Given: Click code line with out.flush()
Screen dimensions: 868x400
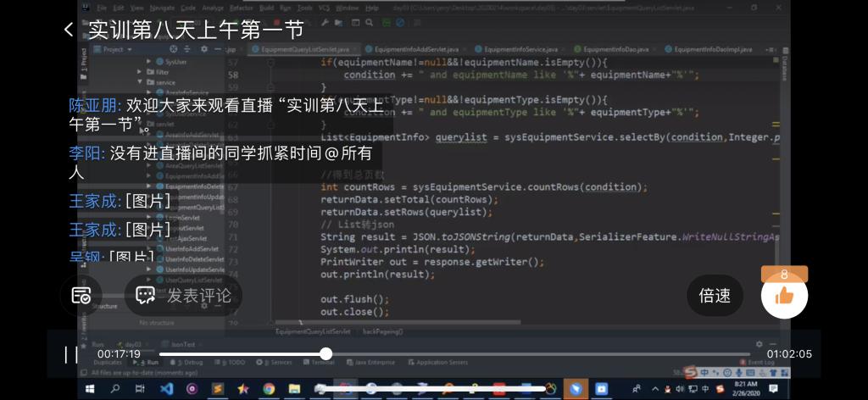Looking at the screenshot, I should coord(354,299).
